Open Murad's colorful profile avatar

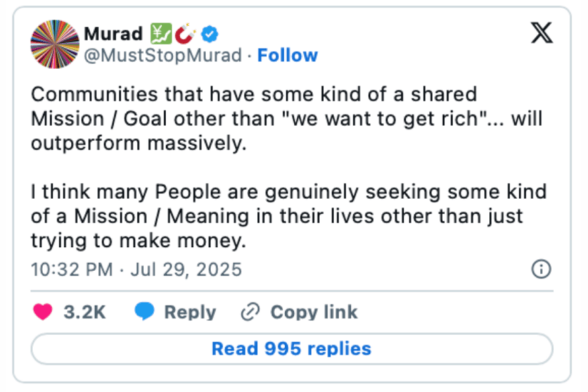(x=55, y=44)
